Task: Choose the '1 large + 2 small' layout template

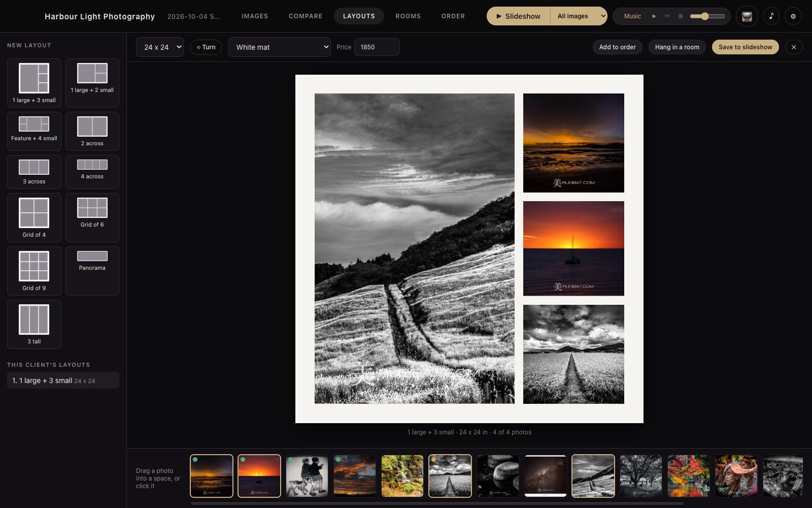Action: (x=92, y=83)
